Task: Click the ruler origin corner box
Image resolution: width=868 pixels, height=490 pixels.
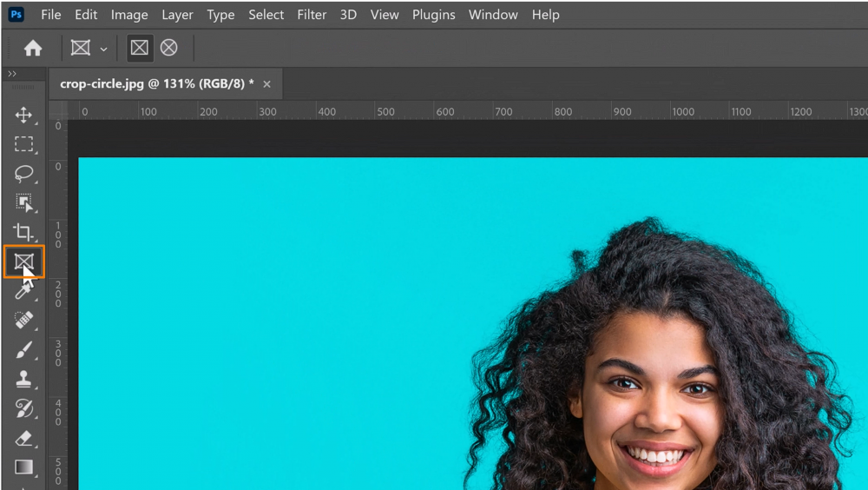Action: [58, 109]
